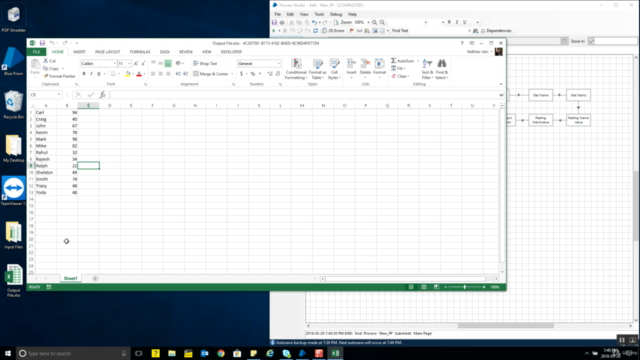Save the Excel workbook from the quick access toolbar
640x360 pixels.
coord(42,43)
